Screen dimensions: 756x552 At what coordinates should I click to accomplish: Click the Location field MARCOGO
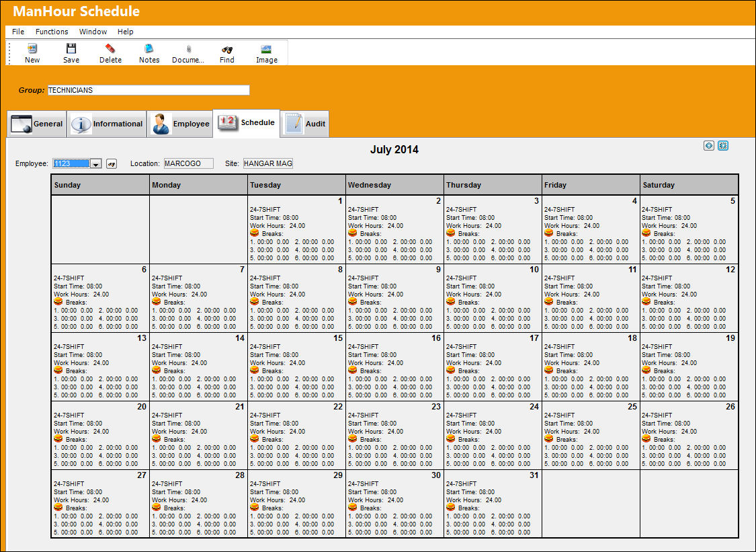point(189,163)
